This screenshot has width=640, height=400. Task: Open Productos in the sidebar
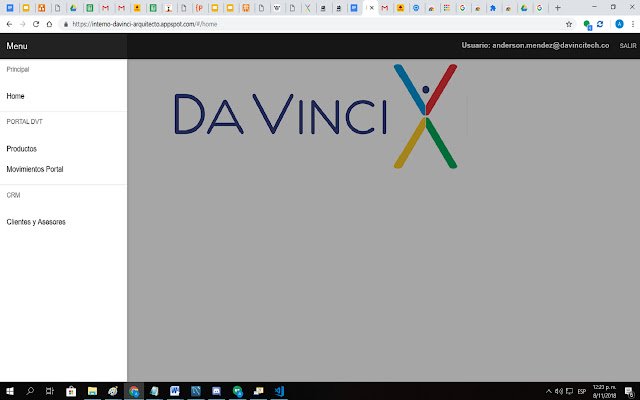click(22, 149)
